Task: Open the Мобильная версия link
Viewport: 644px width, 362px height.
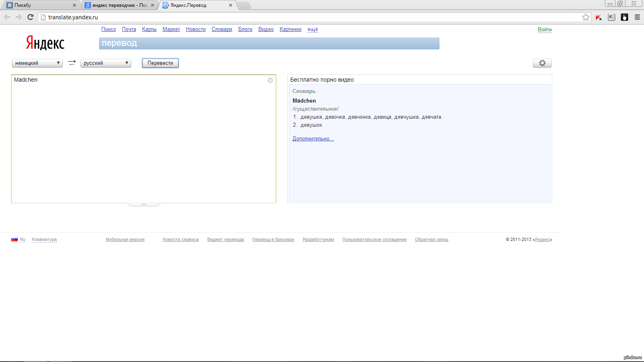Action: click(125, 239)
